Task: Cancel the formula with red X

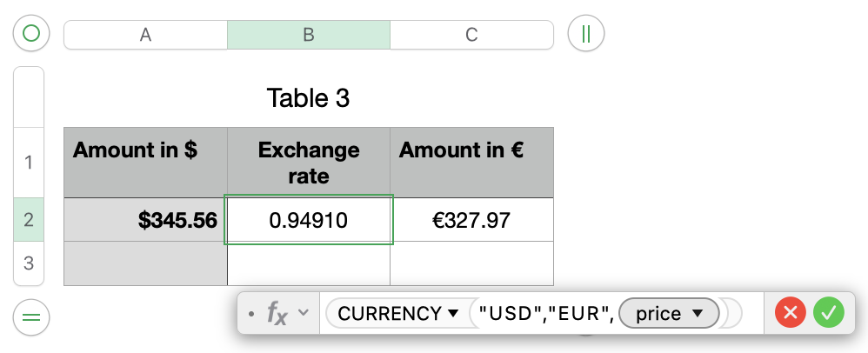Action: click(x=790, y=313)
